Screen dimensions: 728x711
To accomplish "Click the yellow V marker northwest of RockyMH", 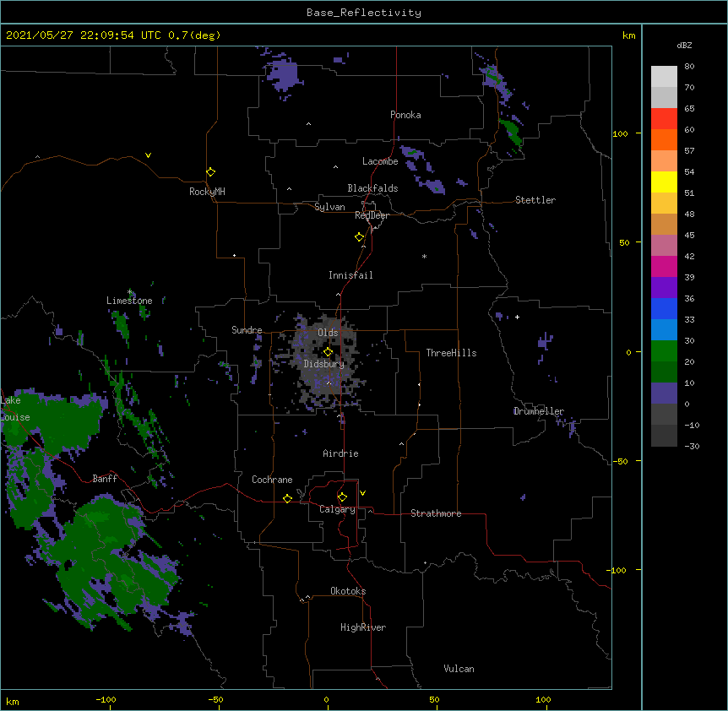I will 148,155.
